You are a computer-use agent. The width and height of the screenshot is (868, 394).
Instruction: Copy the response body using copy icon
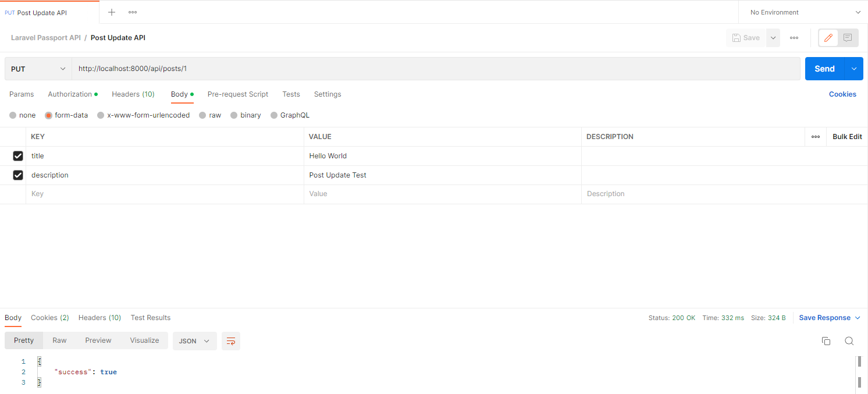[x=826, y=341]
